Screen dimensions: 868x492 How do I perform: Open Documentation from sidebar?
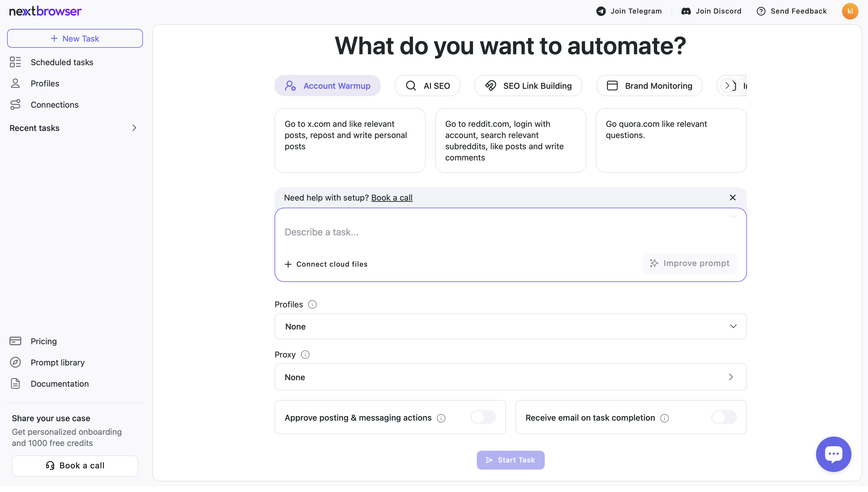coord(60,383)
